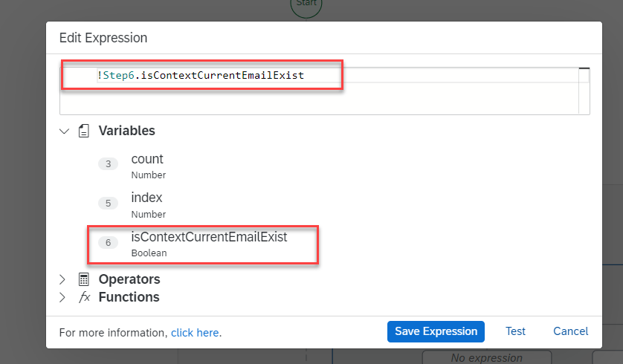This screenshot has width=623, height=364.
Task: Click the 'No expression' field
Action: point(486,358)
